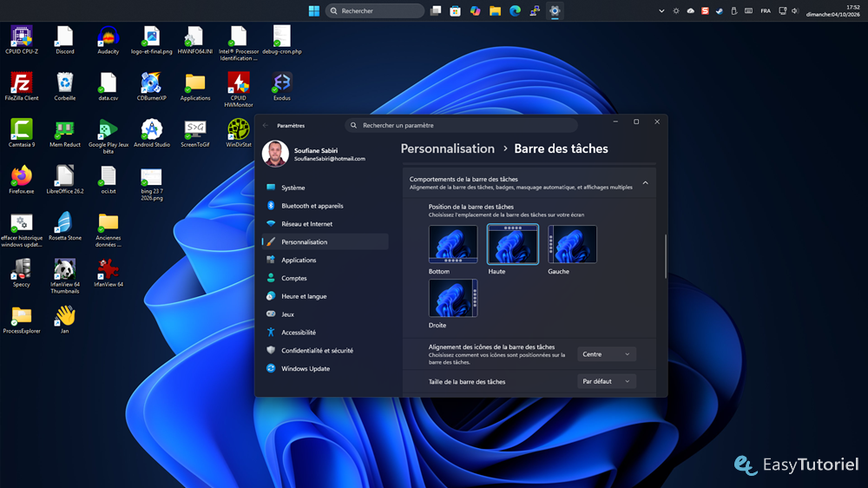Image resolution: width=868 pixels, height=488 pixels.
Task: Choose the Haute taskbar position thumbnail
Action: pos(513,244)
